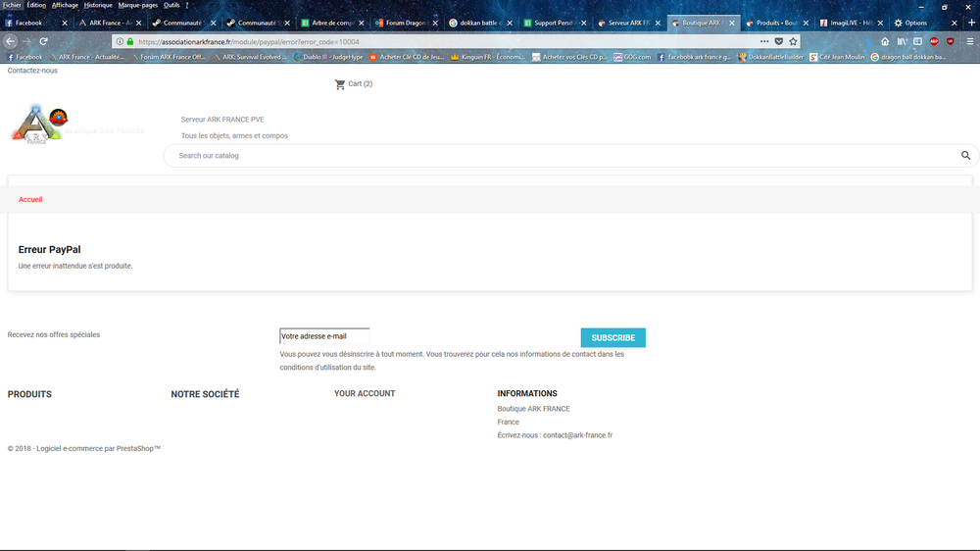Screen dimensions: 980x551
Task: Save page to Pocket icon
Action: (779, 41)
